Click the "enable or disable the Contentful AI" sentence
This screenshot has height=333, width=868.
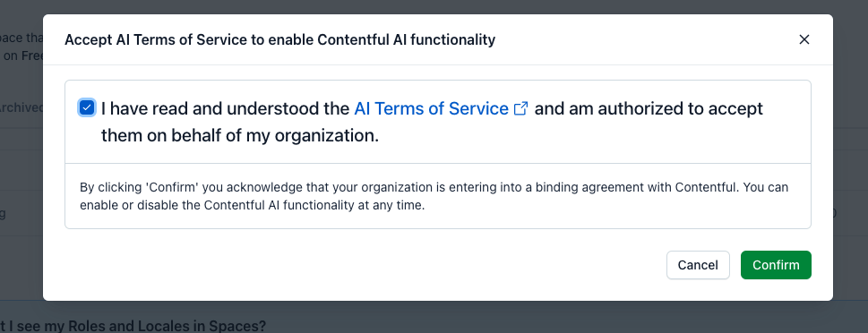252,205
